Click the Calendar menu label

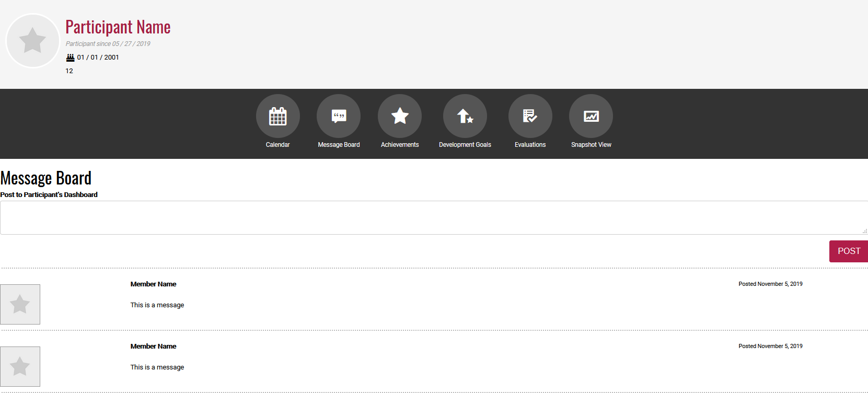pyautogui.click(x=277, y=145)
